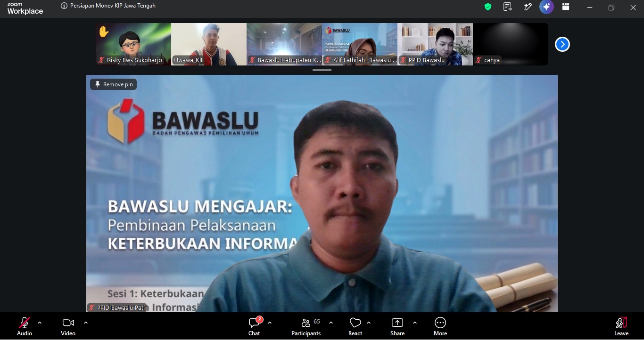
Task: Expand the chat options caret
Action: click(270, 323)
